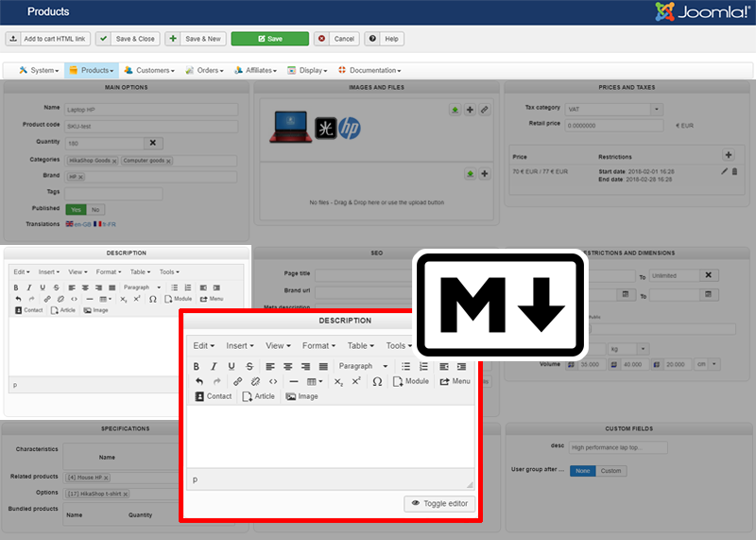Screen dimensions: 756x540
Task: Open the Insert menu in the enlarged editor
Action: [x=240, y=345]
